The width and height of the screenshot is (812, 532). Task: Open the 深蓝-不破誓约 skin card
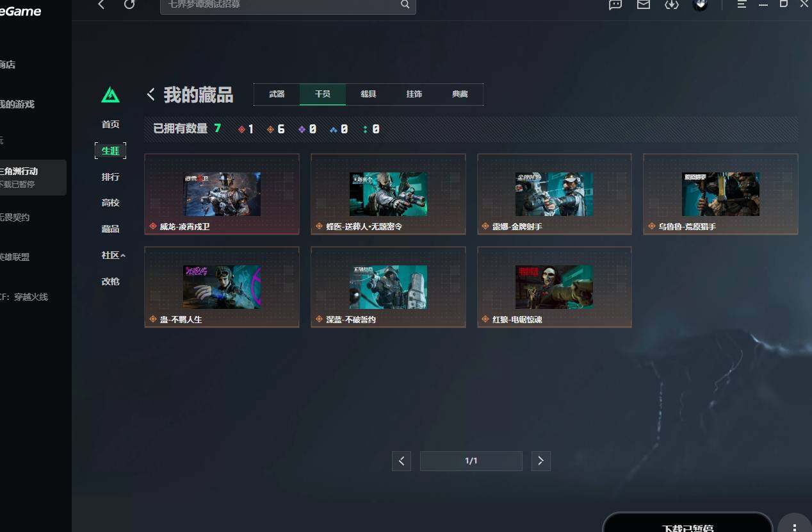click(388, 287)
